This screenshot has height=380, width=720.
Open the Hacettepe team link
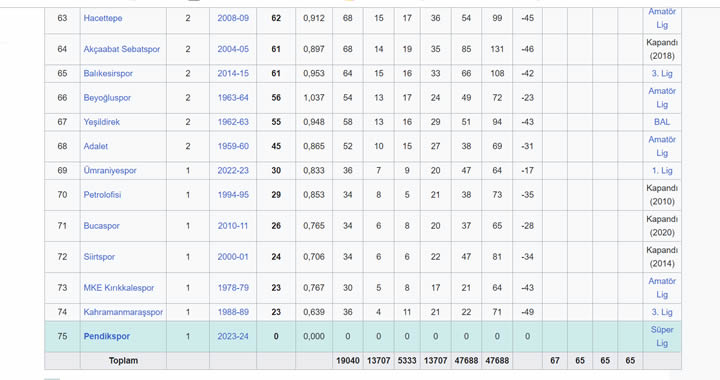tap(103, 18)
